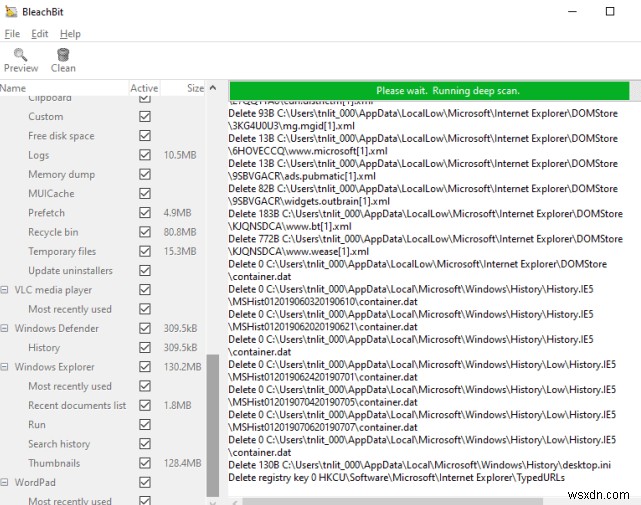Collapse the Windows Defender group
Screen dimensions: 641x505
[4, 328]
